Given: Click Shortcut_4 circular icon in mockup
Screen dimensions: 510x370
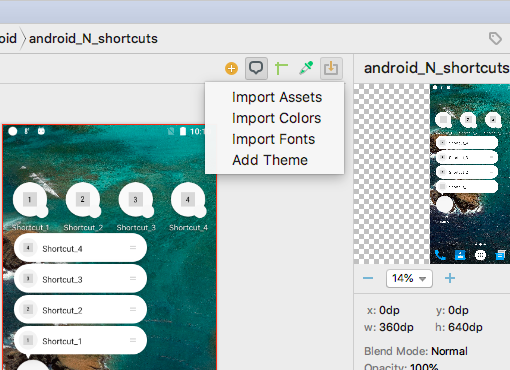Looking at the screenshot, I should pyautogui.click(x=188, y=200).
